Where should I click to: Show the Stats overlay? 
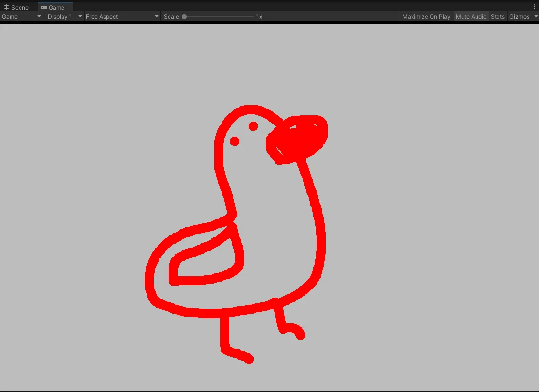pos(497,17)
